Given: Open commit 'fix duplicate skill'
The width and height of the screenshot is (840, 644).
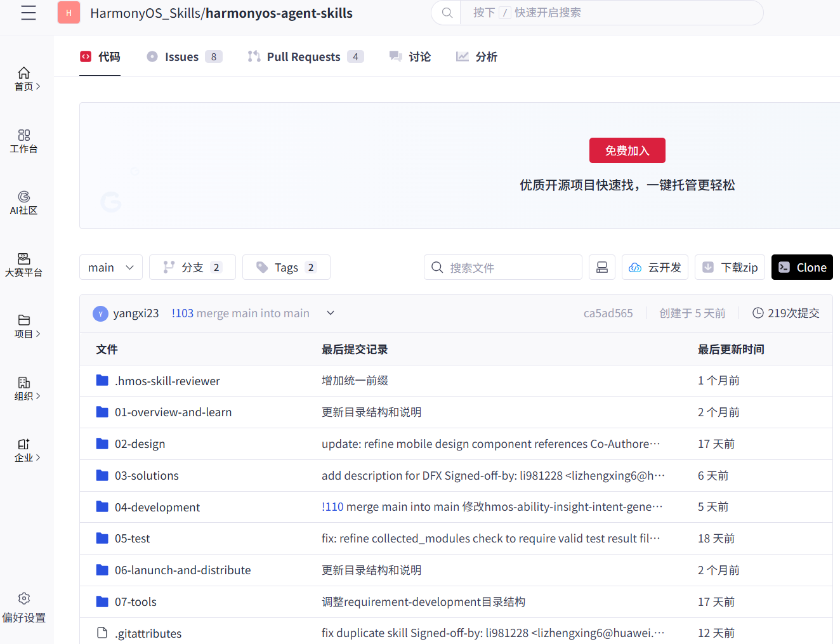Looking at the screenshot, I should 493,633.
